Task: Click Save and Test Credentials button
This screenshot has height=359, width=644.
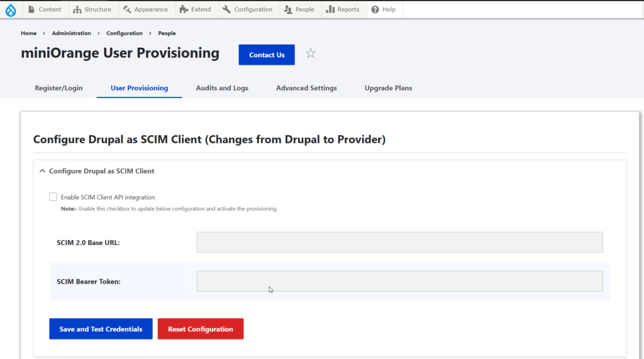Action: click(101, 329)
